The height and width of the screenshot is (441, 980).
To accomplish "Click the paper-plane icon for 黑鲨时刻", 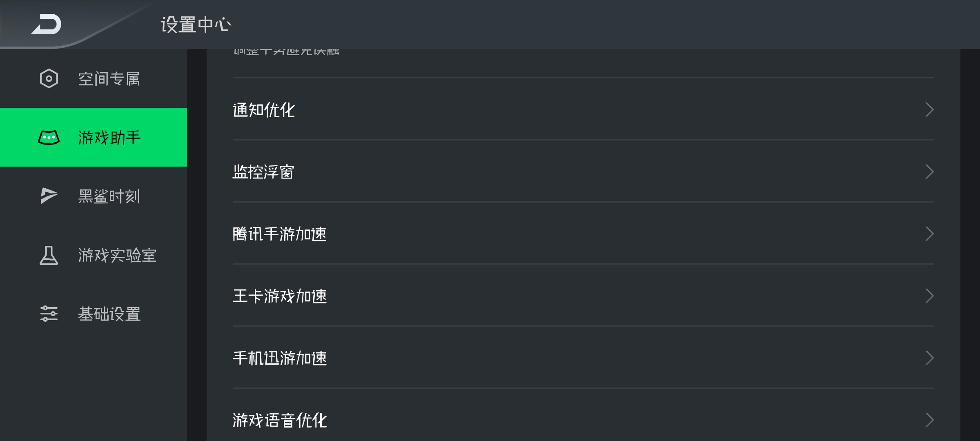I will tap(49, 196).
